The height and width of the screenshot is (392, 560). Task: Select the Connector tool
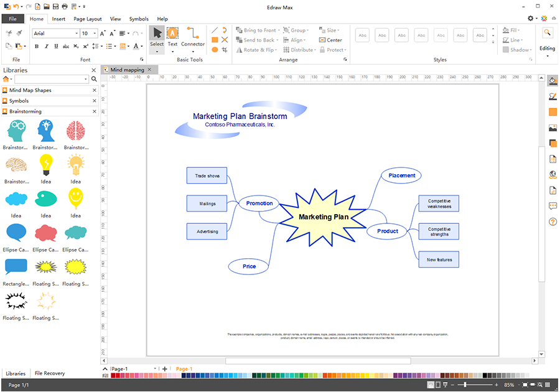(x=193, y=37)
